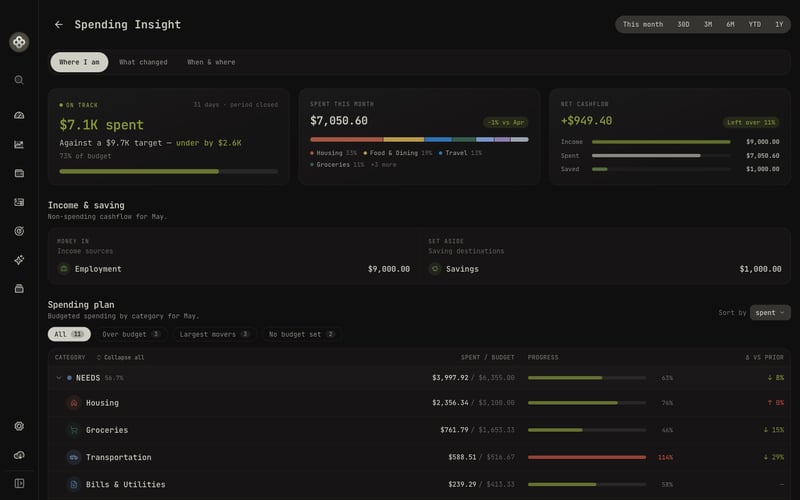800x500 pixels.
Task: Click the Housing category house icon
Action: pyautogui.click(x=73, y=403)
